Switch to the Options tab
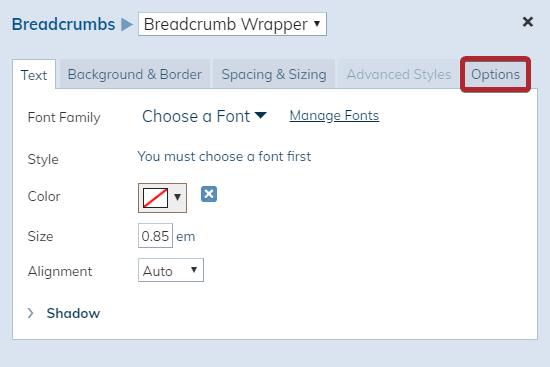Image resolution: width=550 pixels, height=367 pixels. [x=495, y=74]
